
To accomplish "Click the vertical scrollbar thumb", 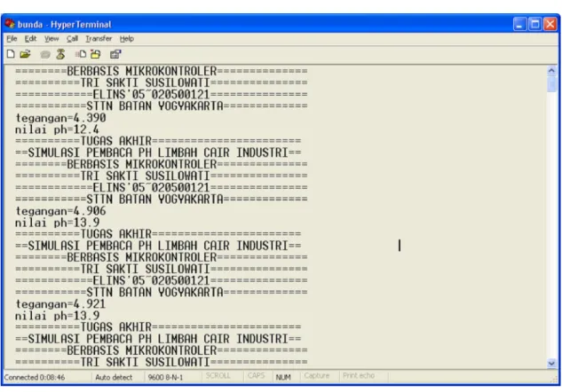I will (551, 84).
